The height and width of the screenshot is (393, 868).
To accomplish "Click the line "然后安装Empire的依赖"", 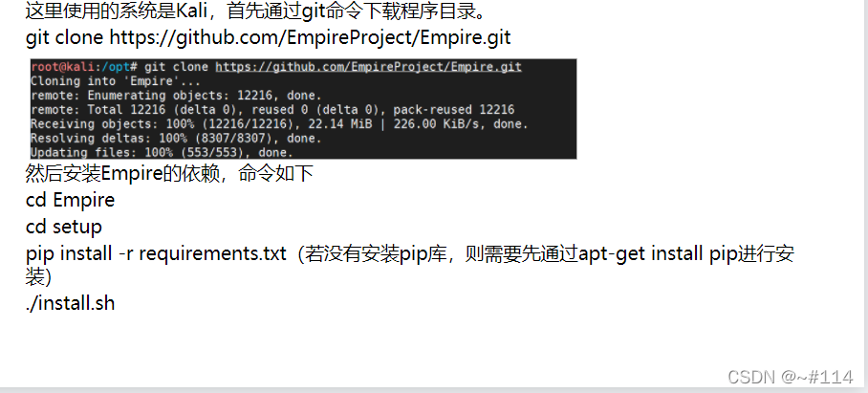I will pos(169,173).
